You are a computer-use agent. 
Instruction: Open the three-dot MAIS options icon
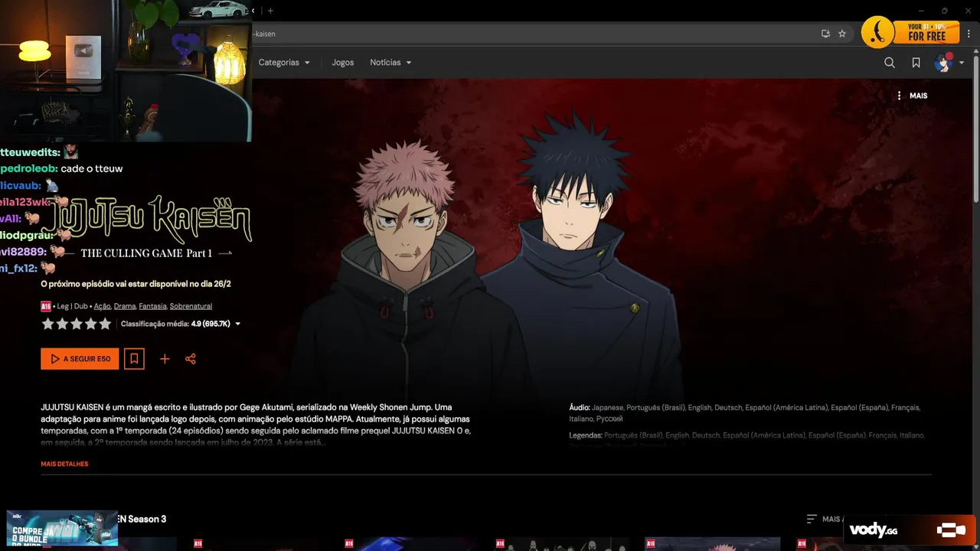899,96
